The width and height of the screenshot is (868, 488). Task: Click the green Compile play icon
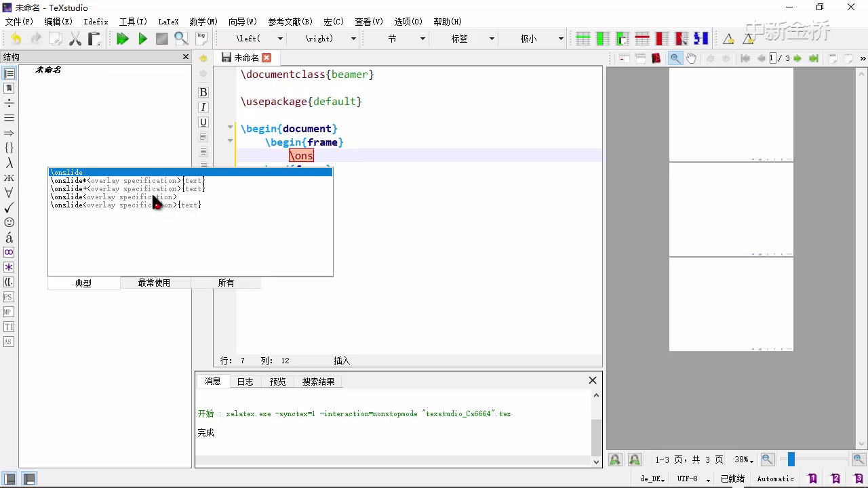(x=142, y=39)
